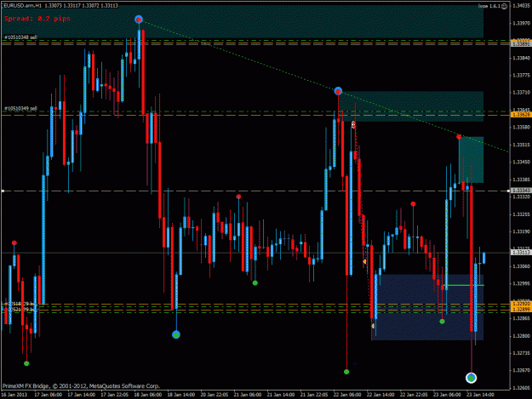532x399 pixels.
Task: Select the sell order label #10510348
Action: tap(20, 37)
